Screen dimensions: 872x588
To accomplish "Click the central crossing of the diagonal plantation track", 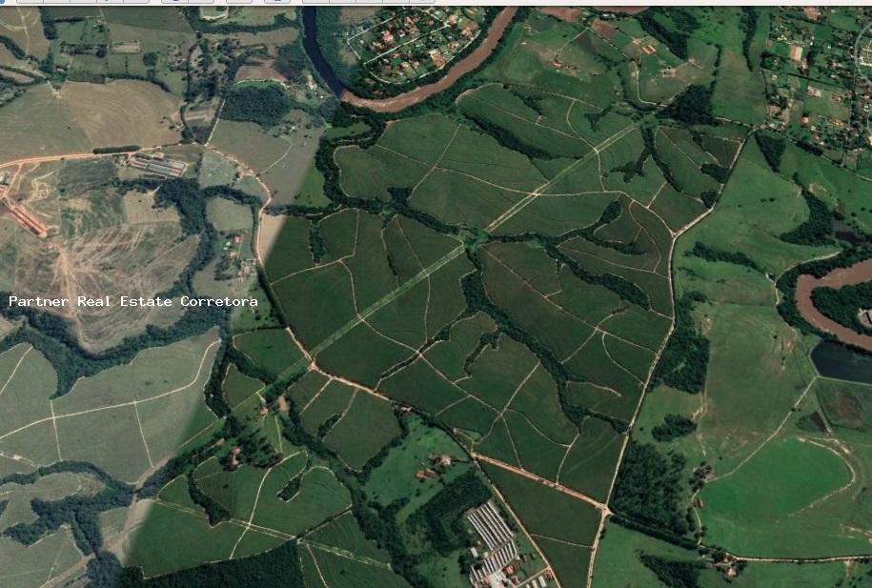I will tap(474, 240).
